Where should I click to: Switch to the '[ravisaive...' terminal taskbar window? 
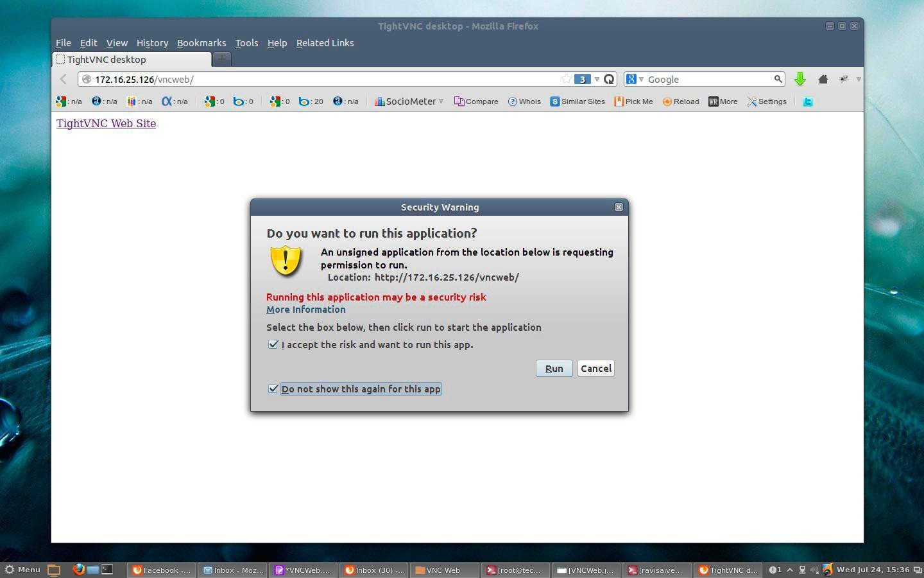pyautogui.click(x=658, y=570)
